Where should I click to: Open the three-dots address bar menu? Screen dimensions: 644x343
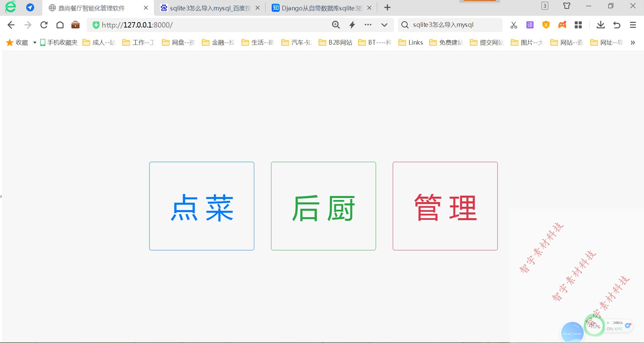tap(368, 24)
